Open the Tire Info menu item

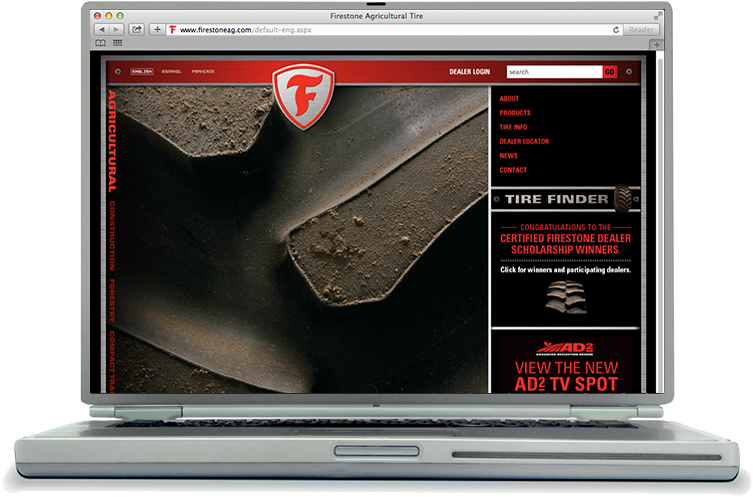click(513, 127)
